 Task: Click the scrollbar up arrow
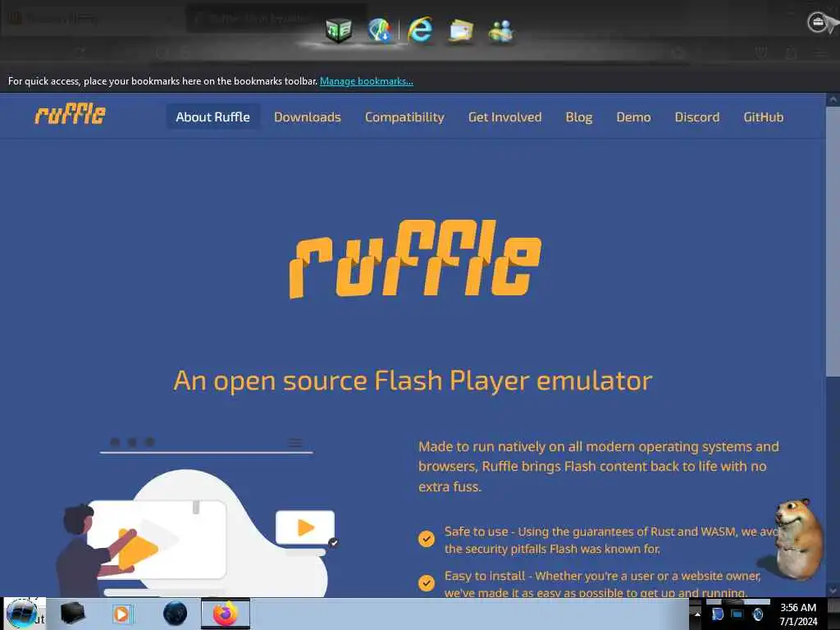click(833, 99)
